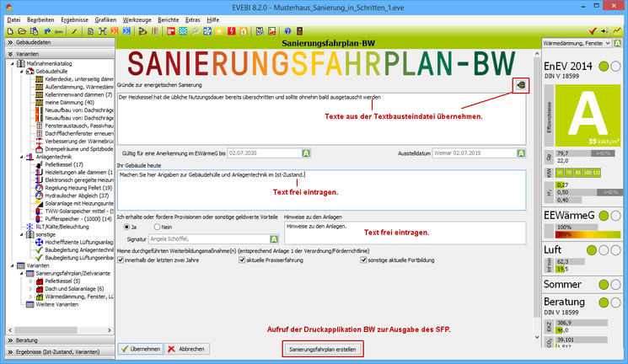
Task: Click the green EnEV 2014 status circle
Action: [x=604, y=67]
